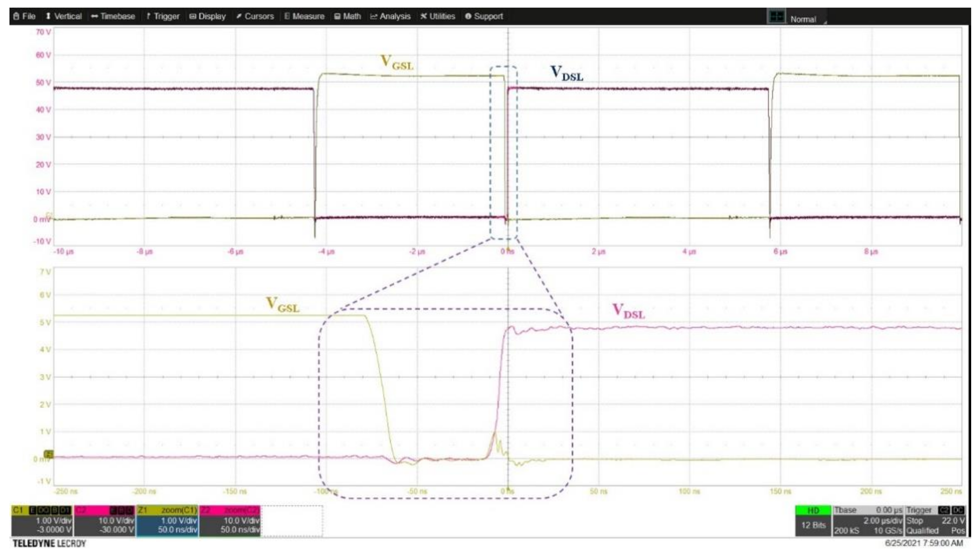Open the Trigger descriptor box showing Stop
This screenshot has width=980, height=554.
tap(935, 521)
